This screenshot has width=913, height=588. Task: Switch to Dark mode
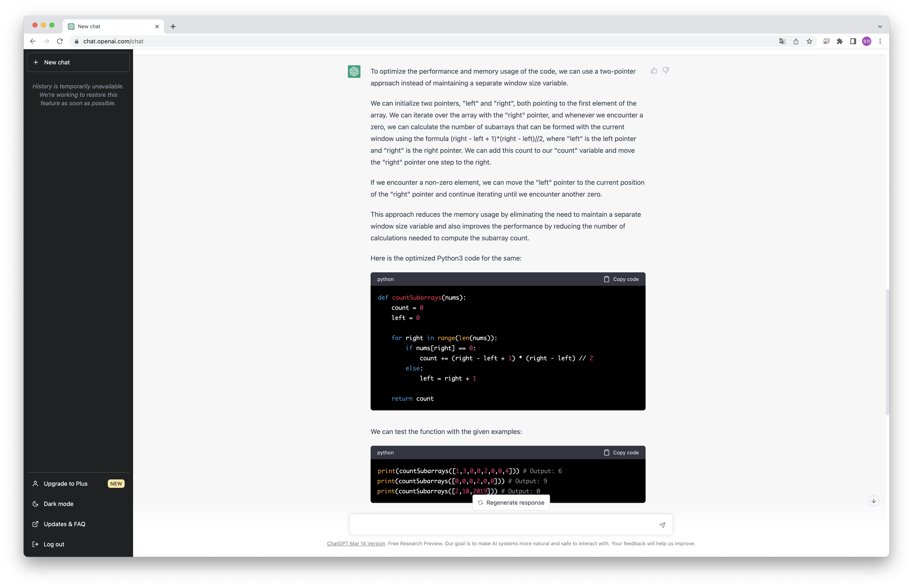click(x=58, y=504)
